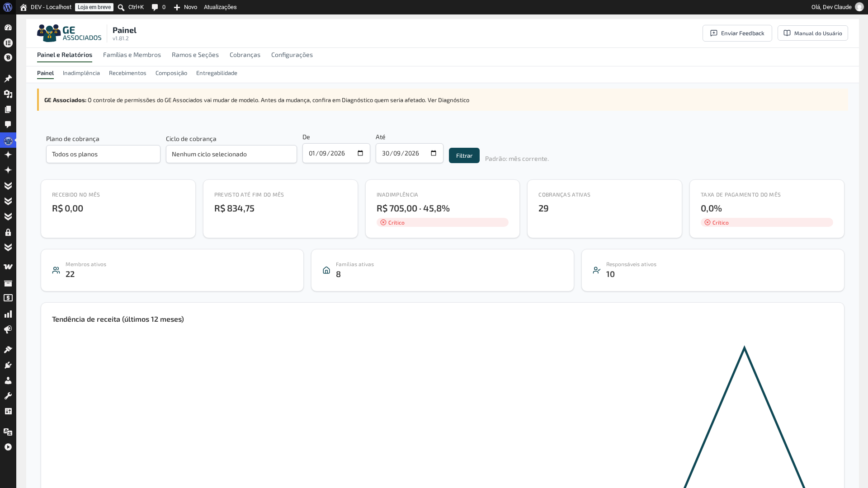Open the Settings sliders icon in the sidebar
Screen dimensions: 868x488
[8, 411]
